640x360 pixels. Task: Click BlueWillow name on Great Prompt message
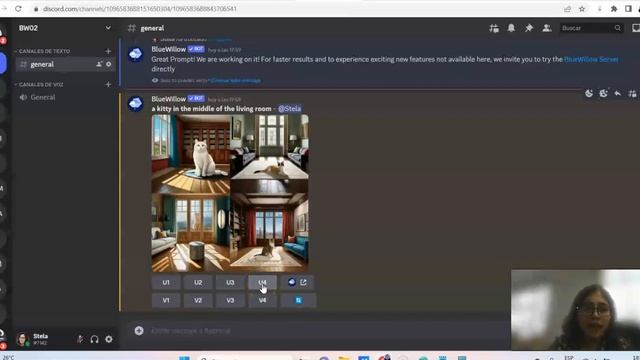pyautogui.click(x=169, y=49)
